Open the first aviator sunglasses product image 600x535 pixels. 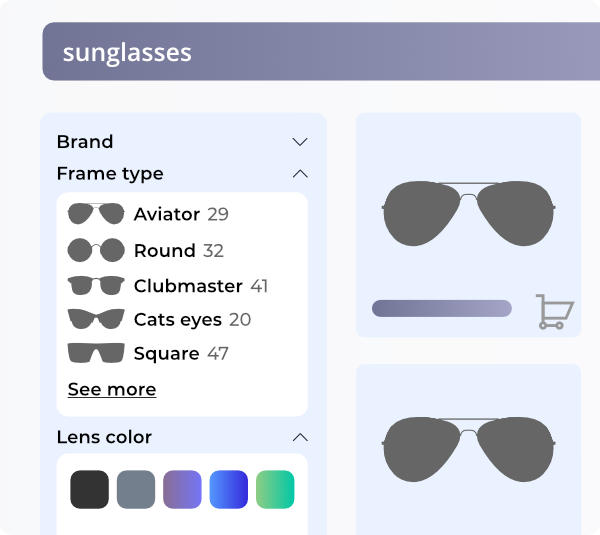pyautogui.click(x=468, y=212)
